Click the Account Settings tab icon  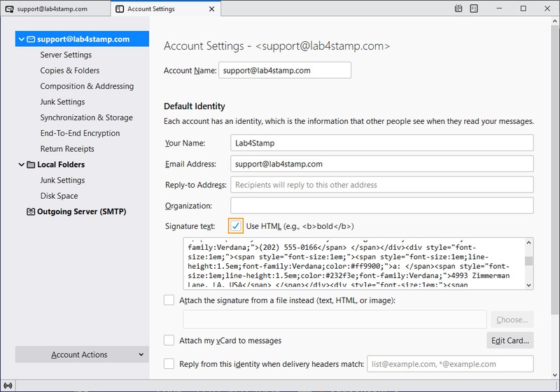120,9
